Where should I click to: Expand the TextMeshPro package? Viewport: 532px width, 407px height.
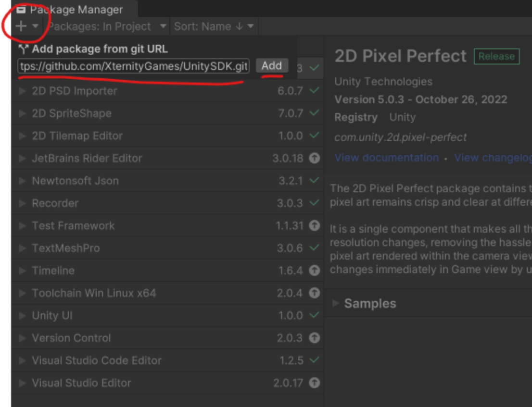coord(23,248)
